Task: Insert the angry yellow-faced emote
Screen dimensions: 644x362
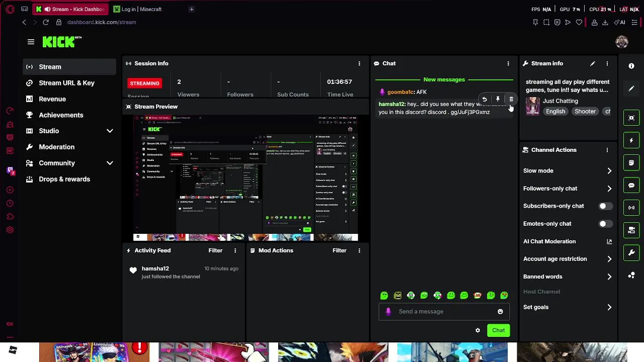Action: pyautogui.click(x=397, y=296)
